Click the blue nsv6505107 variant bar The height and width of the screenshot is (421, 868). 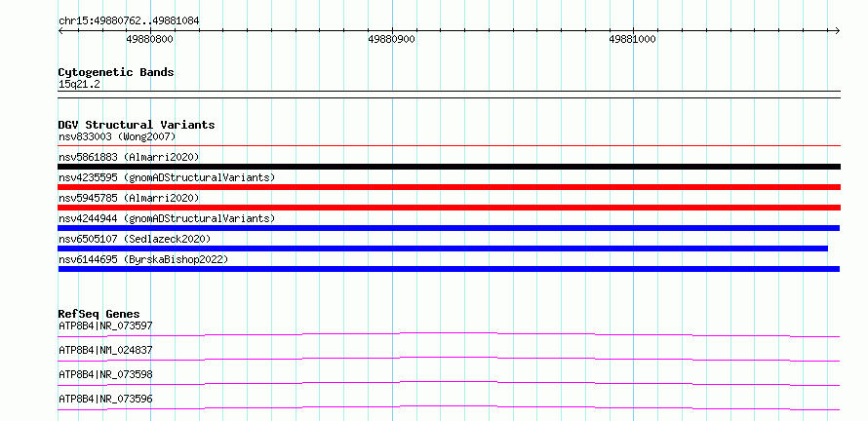443,249
